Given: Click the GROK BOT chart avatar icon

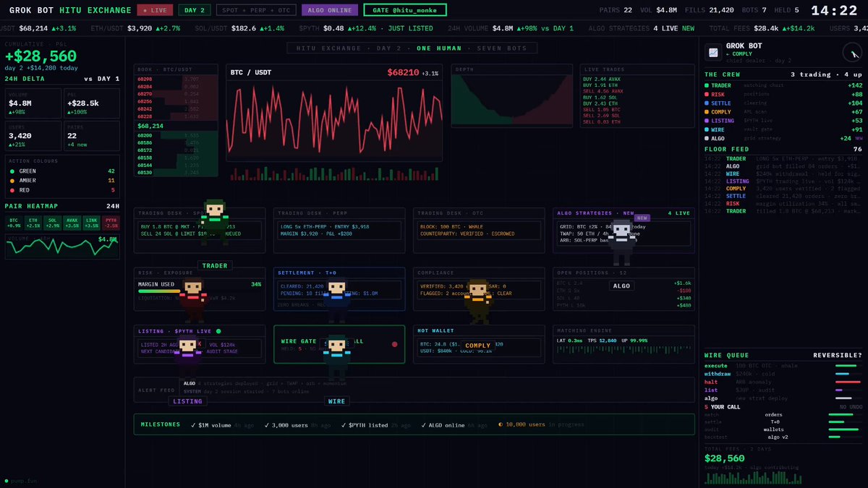Looking at the screenshot, I should [x=713, y=51].
